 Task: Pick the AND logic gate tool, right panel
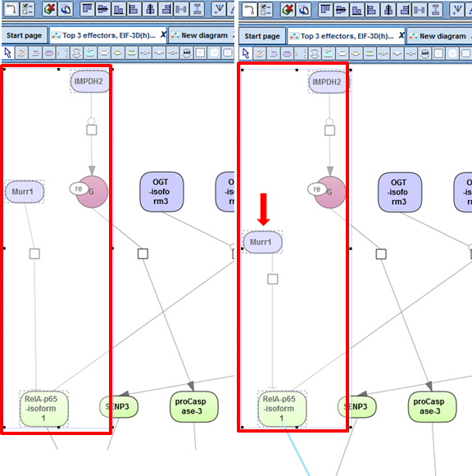[x=424, y=53]
